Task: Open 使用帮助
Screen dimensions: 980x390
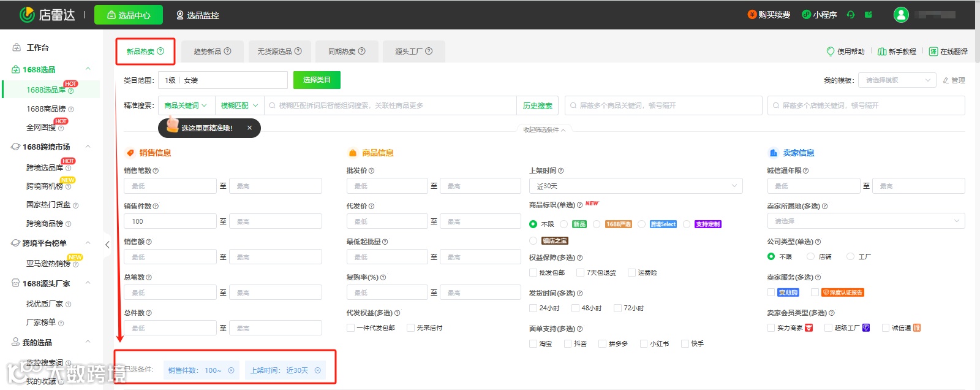Action: pyautogui.click(x=846, y=52)
